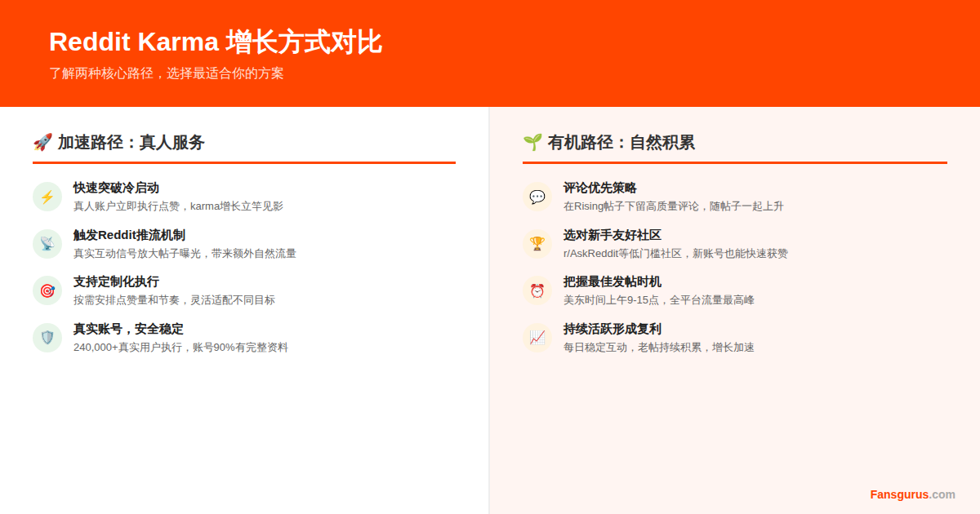Screen dimensions: 980x514
Task: Select the chart icon for 持续活跃形成复利
Action: (537, 337)
